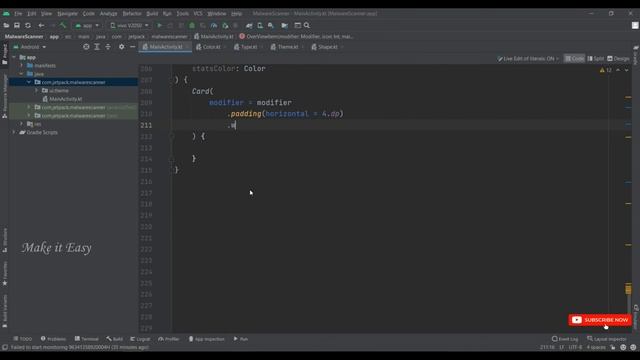
Task: Open the Problems tool window
Action: click(x=53, y=339)
